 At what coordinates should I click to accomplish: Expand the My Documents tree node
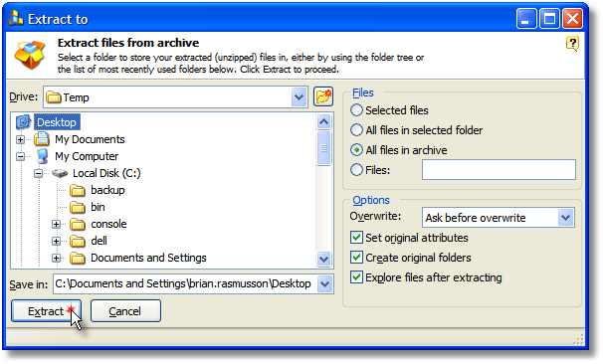[x=20, y=139]
